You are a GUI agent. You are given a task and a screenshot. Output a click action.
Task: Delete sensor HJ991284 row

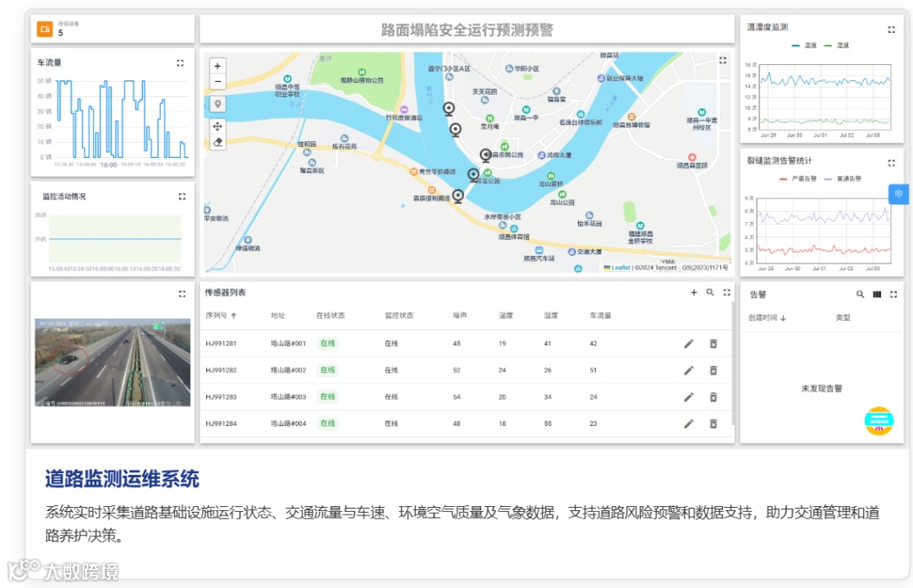(713, 424)
